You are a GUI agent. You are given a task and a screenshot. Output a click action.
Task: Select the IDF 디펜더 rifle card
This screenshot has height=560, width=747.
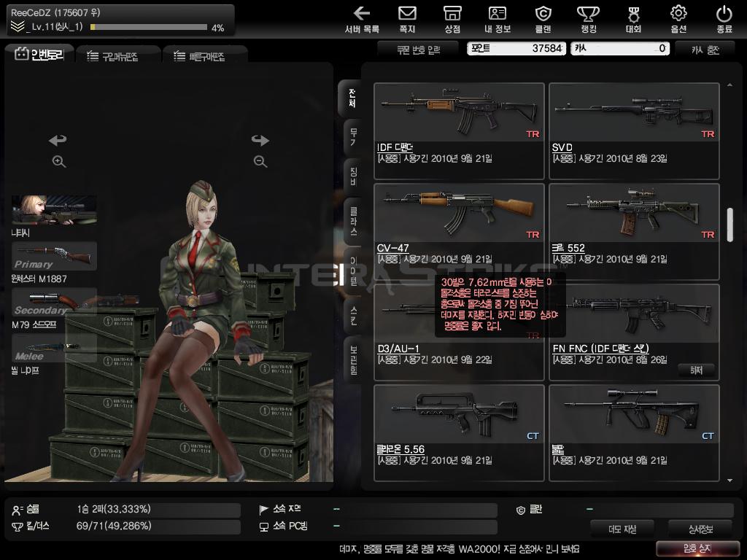point(459,131)
